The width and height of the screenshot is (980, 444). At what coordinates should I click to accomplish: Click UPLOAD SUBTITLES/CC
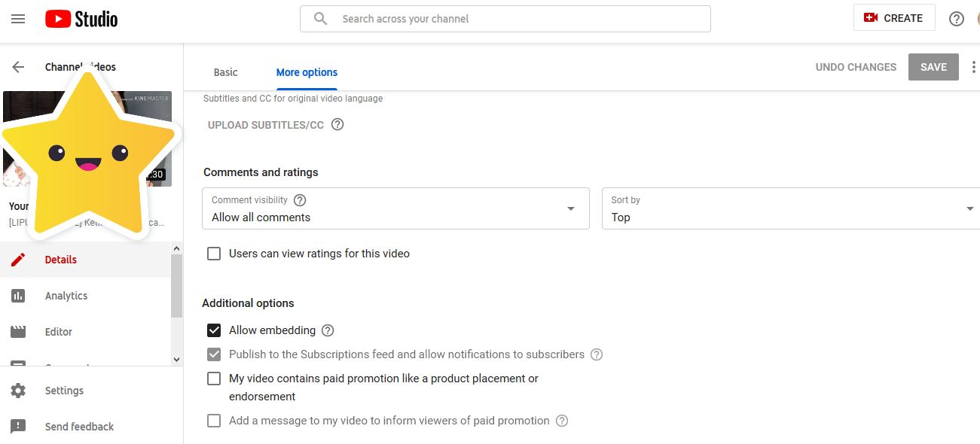(266, 125)
